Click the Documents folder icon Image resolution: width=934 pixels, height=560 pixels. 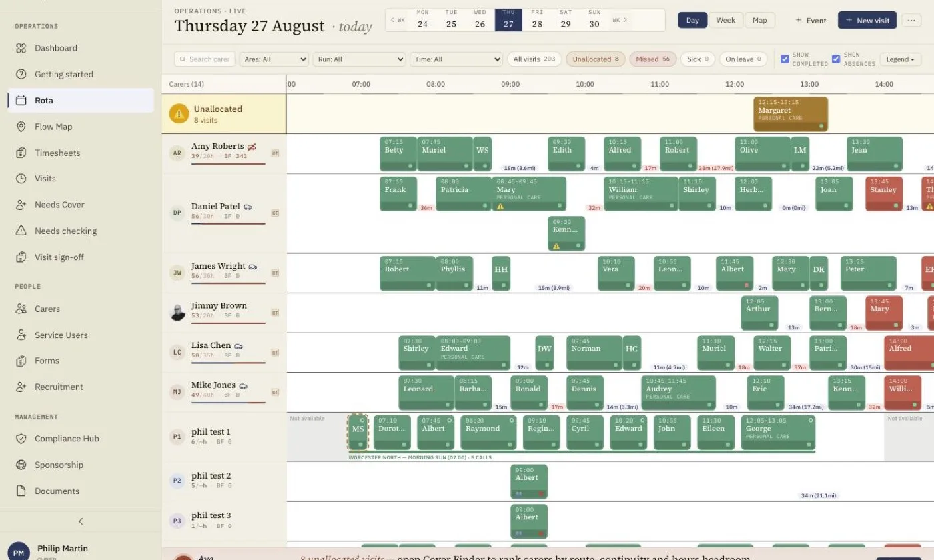click(x=21, y=491)
